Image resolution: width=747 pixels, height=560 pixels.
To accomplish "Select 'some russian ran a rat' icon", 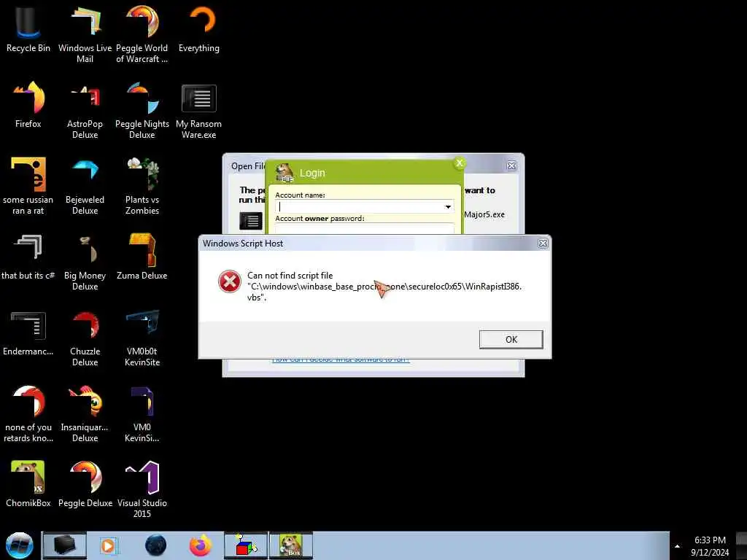I will point(28,186).
